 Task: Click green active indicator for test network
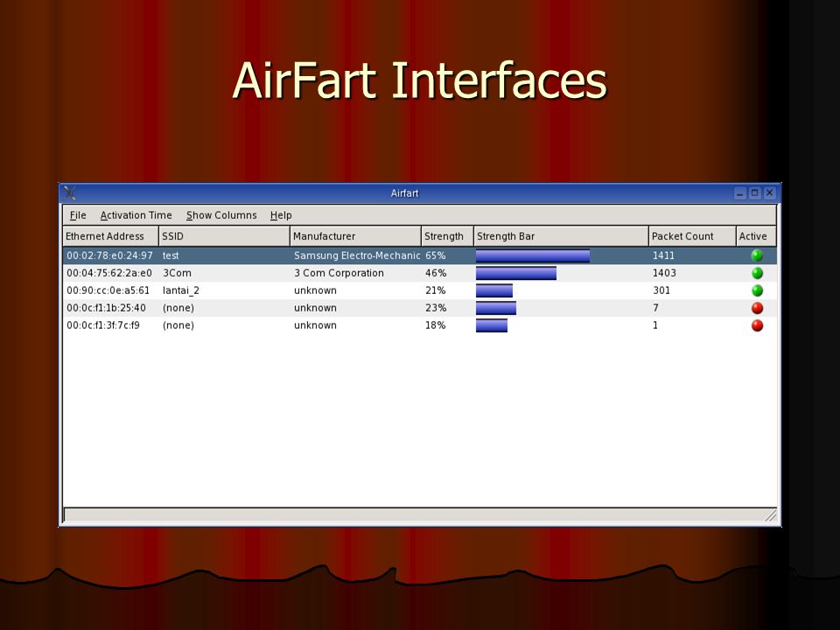(757, 255)
